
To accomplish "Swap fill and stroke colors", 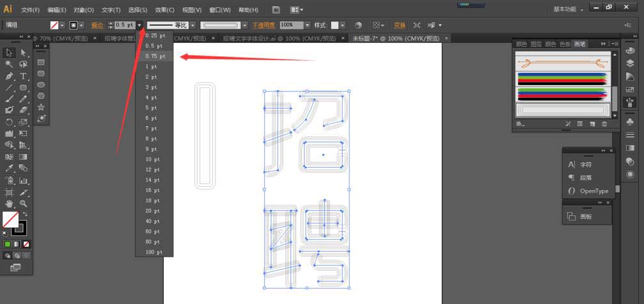I will pos(25,214).
